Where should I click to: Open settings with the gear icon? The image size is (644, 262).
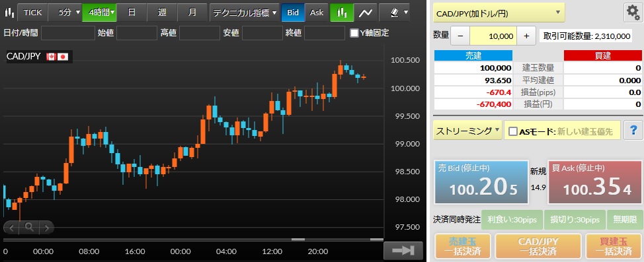click(633, 13)
